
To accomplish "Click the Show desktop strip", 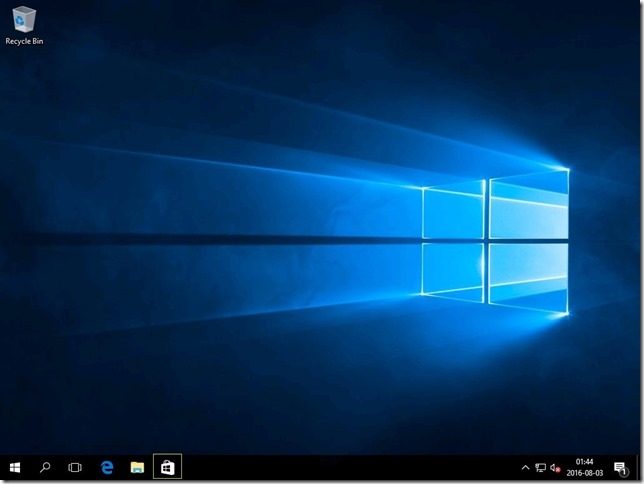I will pos(638,467).
